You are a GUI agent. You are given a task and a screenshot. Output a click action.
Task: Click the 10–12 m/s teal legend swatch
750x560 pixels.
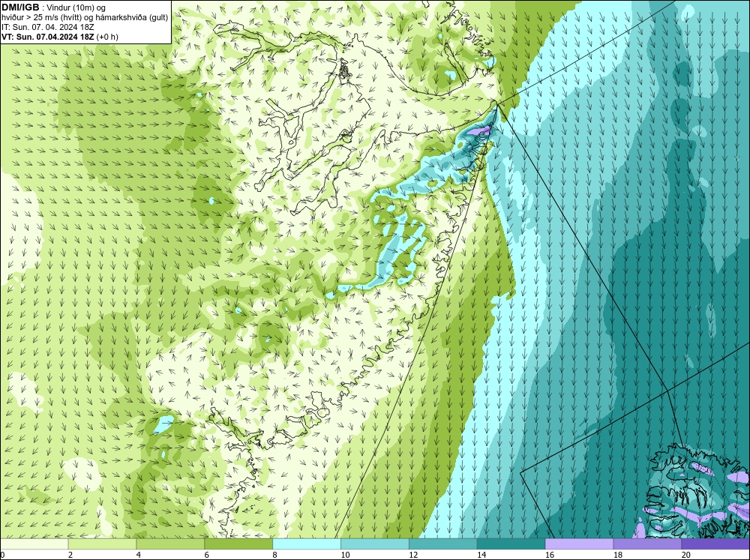pos(375,544)
